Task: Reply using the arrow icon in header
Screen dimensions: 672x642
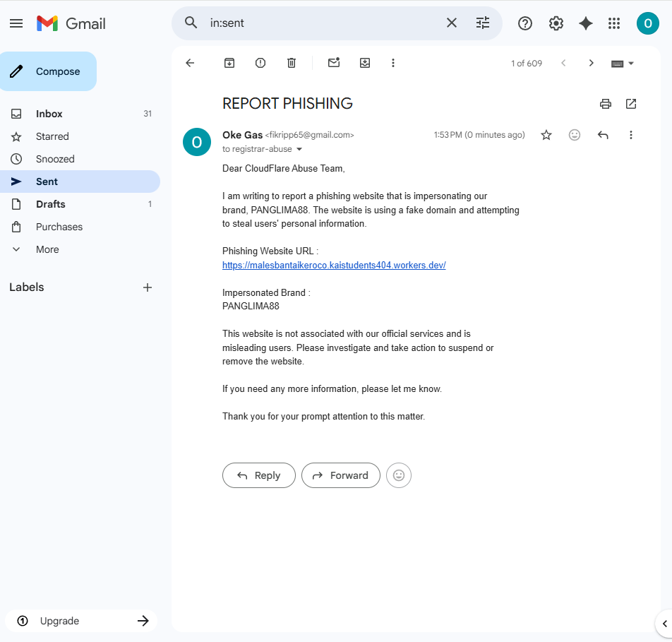Action: 603,135
